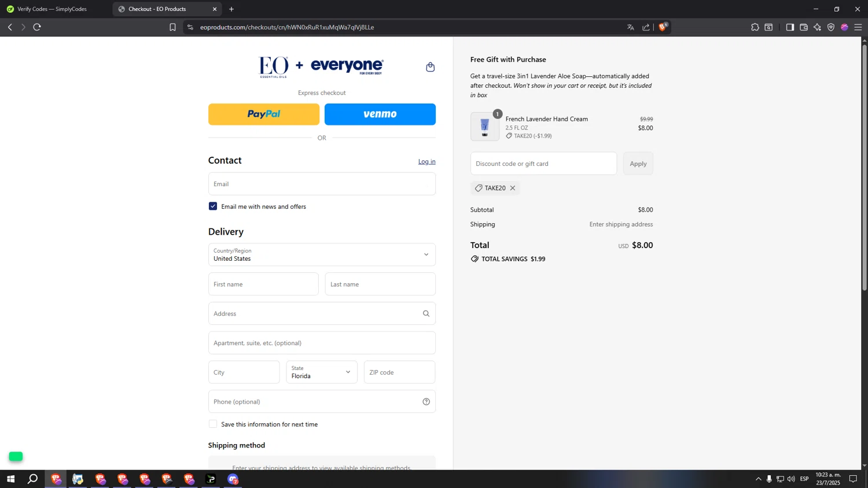Click the Enter shipping address text

click(621, 224)
